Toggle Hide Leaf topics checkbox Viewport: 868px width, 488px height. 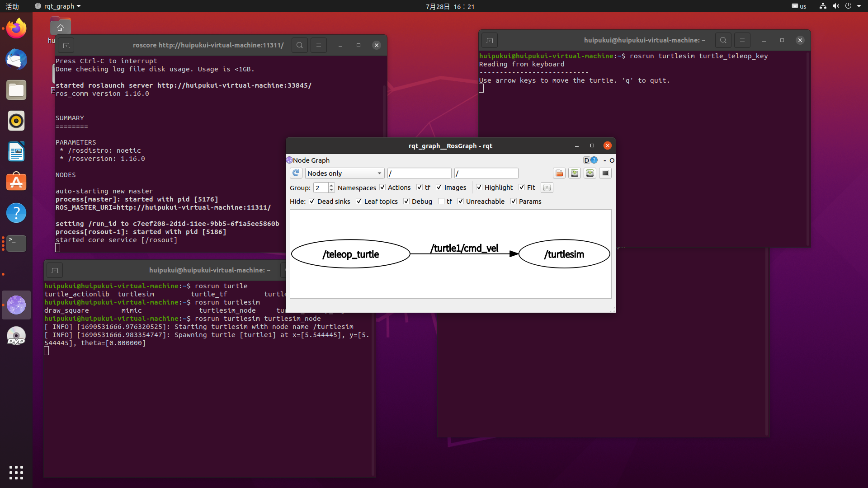(359, 201)
